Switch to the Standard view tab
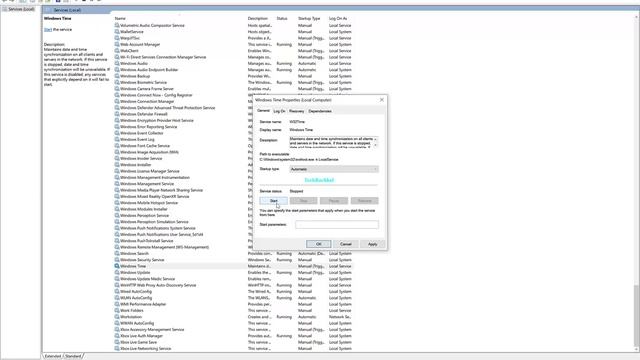Viewport: 640px width, 360px height. pyautogui.click(x=73, y=356)
